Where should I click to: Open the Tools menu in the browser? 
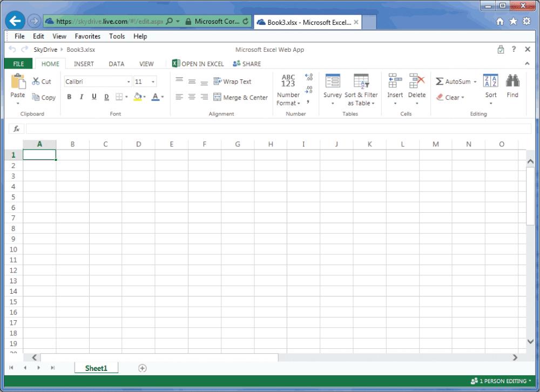[117, 36]
